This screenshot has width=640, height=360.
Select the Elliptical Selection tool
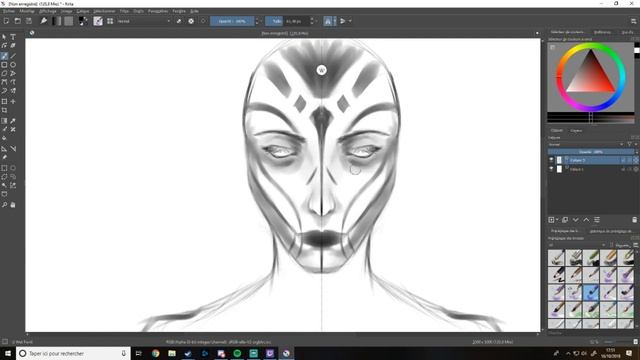(x=13, y=168)
